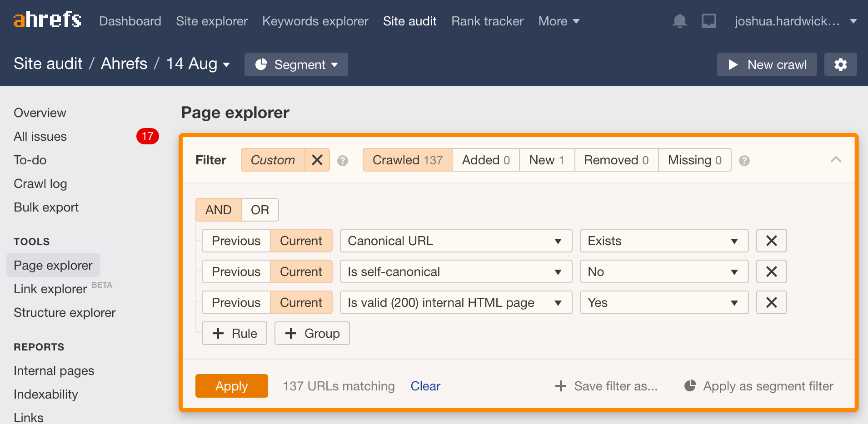Delete the Is self-canonical rule row
868x424 pixels.
(771, 271)
